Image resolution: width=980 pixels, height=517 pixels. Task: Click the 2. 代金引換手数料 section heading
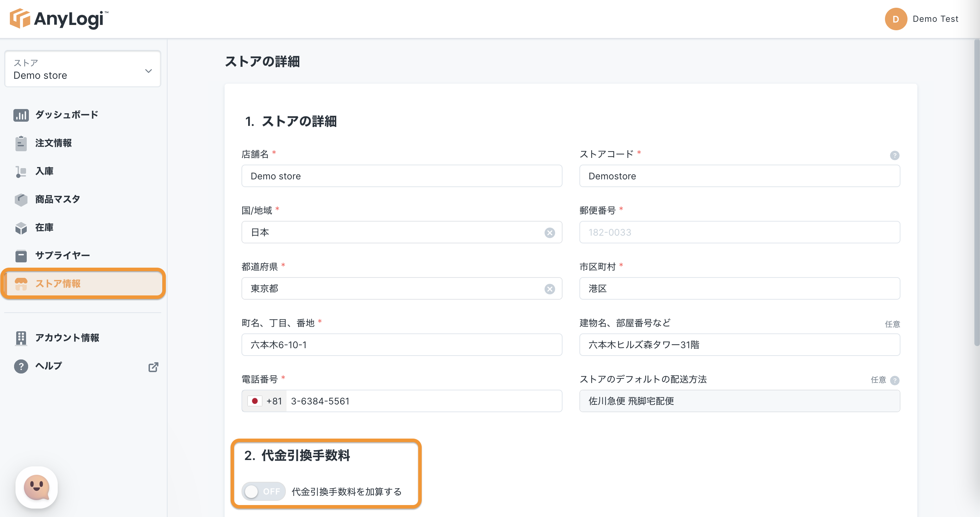point(297,455)
